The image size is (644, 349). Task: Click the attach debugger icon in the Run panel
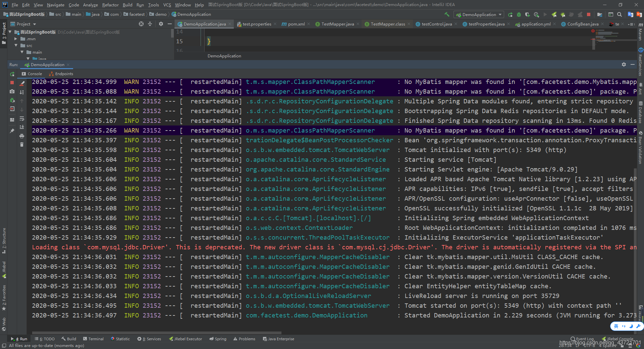click(12, 100)
